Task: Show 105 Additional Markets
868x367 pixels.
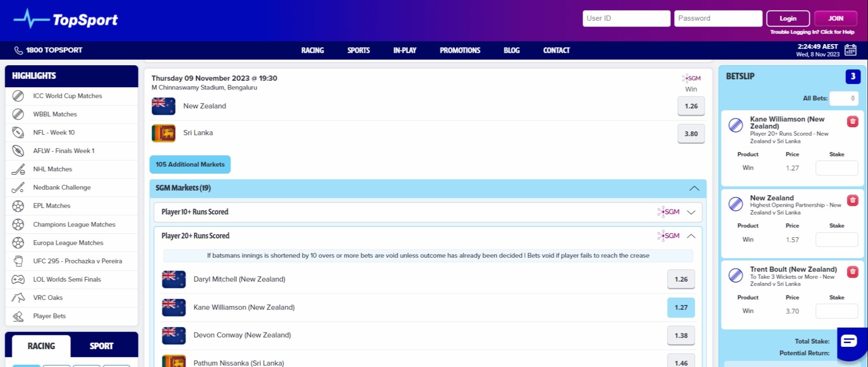Action: coord(190,164)
